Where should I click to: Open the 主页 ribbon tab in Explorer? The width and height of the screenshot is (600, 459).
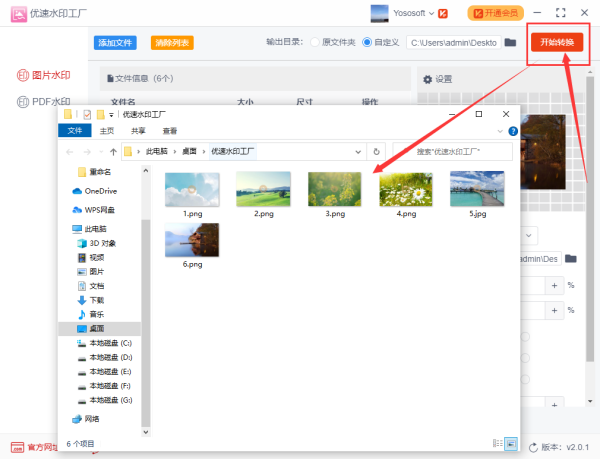pos(107,130)
